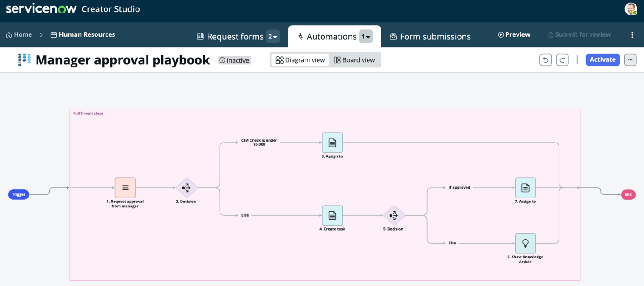Click the Trigger start node

[x=19, y=194]
